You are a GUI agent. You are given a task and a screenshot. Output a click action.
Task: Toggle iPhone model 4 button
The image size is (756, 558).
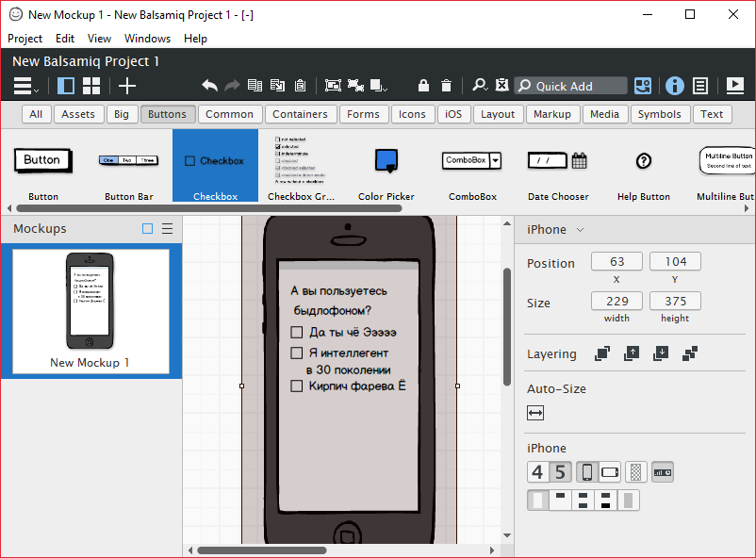537,472
